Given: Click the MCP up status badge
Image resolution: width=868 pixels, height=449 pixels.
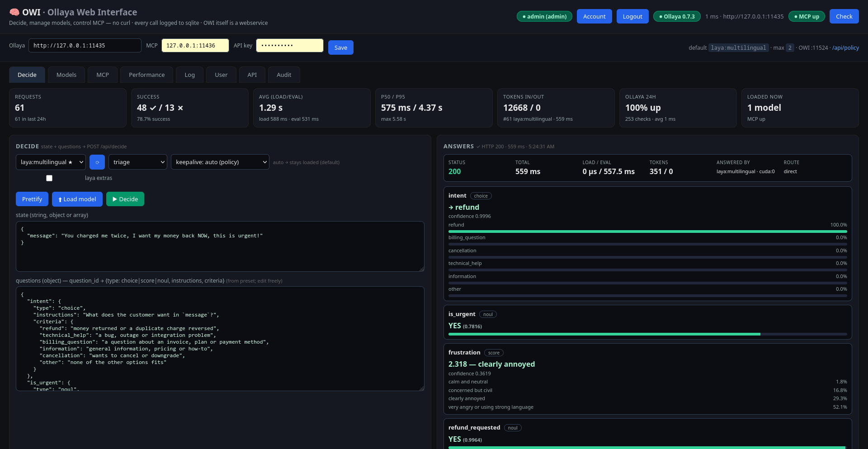Looking at the screenshot, I should click(807, 16).
